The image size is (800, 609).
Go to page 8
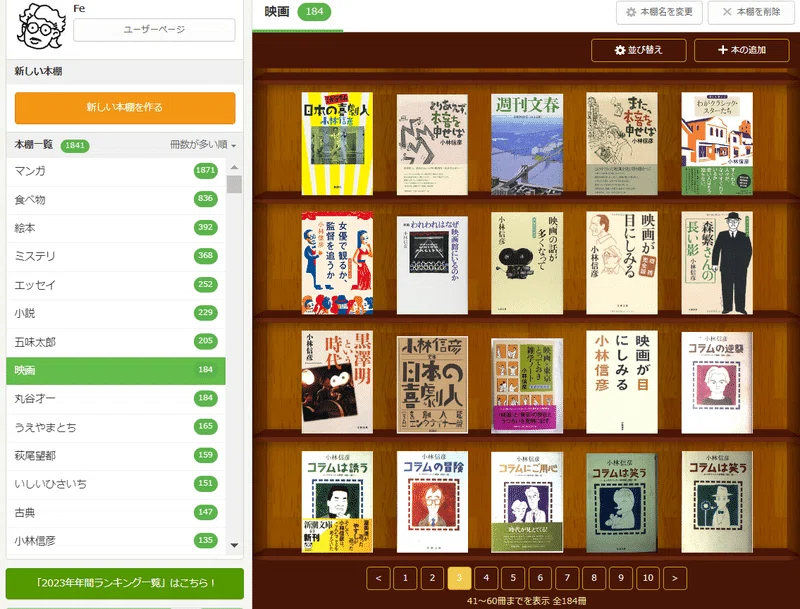click(594, 578)
